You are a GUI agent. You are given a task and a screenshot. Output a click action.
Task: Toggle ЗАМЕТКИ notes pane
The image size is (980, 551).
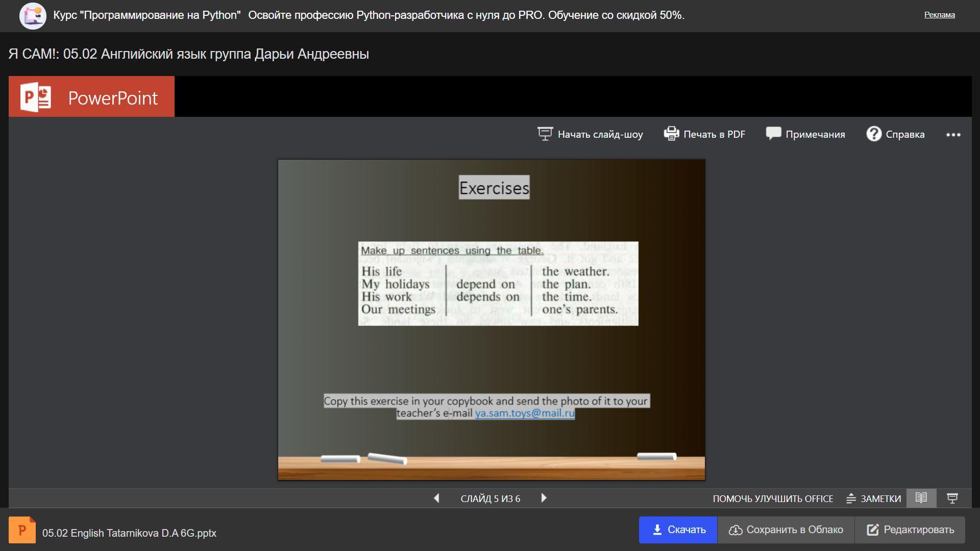pyautogui.click(x=874, y=498)
